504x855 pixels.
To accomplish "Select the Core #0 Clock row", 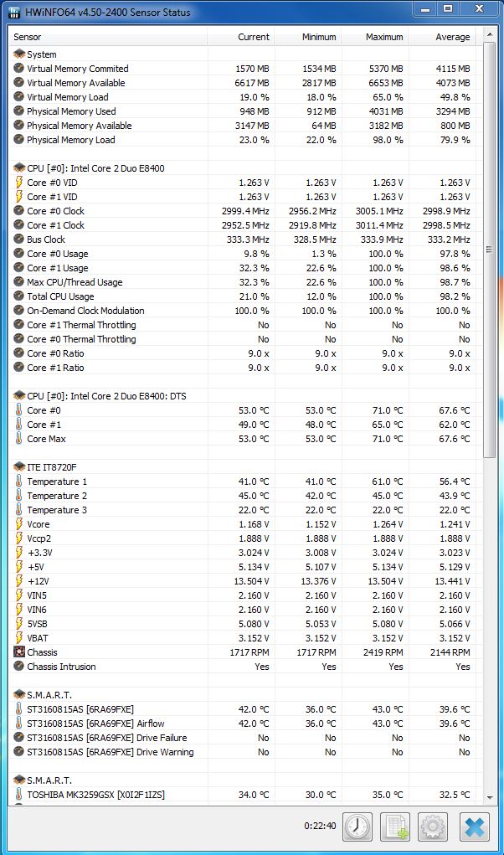I will point(243,211).
